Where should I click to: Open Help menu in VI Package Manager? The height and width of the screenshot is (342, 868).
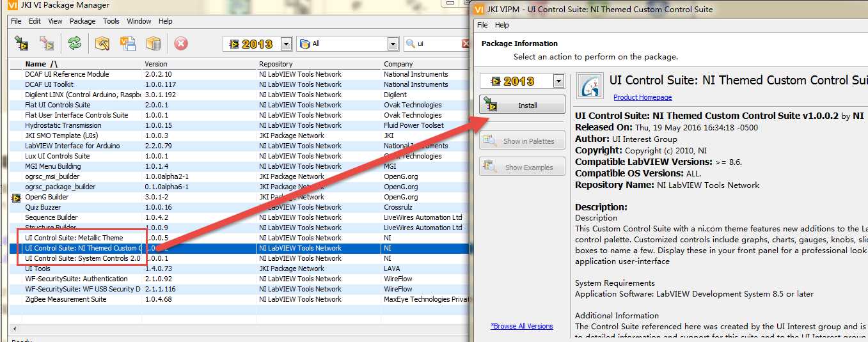coord(166,21)
